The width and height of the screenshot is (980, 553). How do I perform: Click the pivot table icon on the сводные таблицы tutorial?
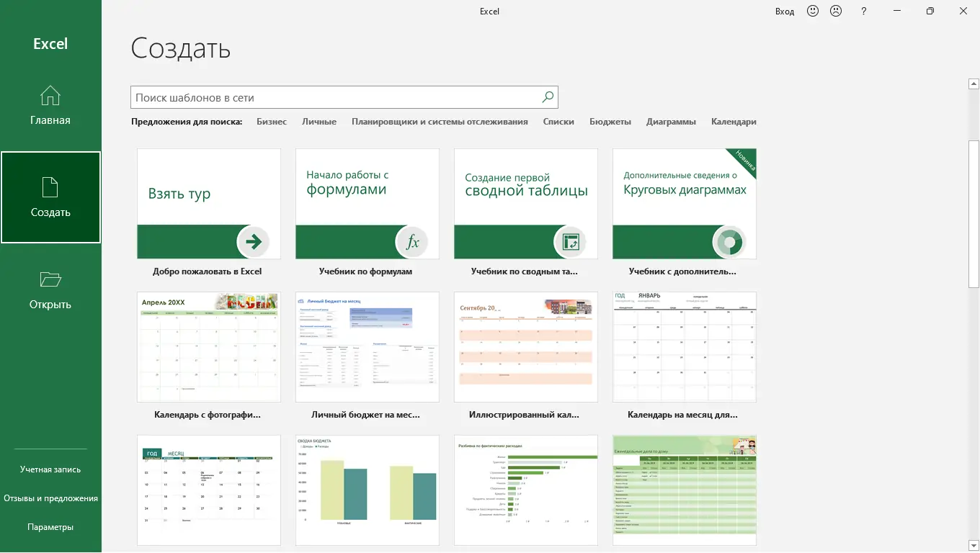point(570,242)
